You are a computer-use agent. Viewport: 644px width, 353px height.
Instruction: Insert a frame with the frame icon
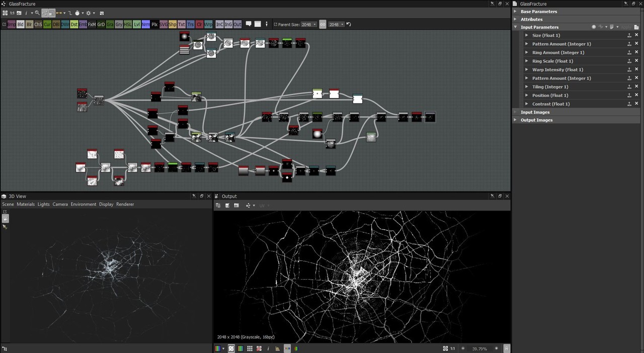258,24
